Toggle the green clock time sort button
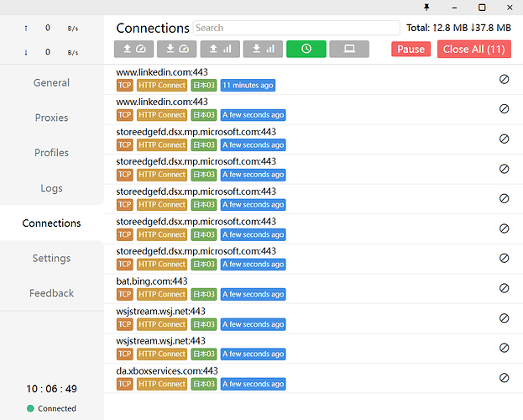The width and height of the screenshot is (523, 420). click(306, 50)
